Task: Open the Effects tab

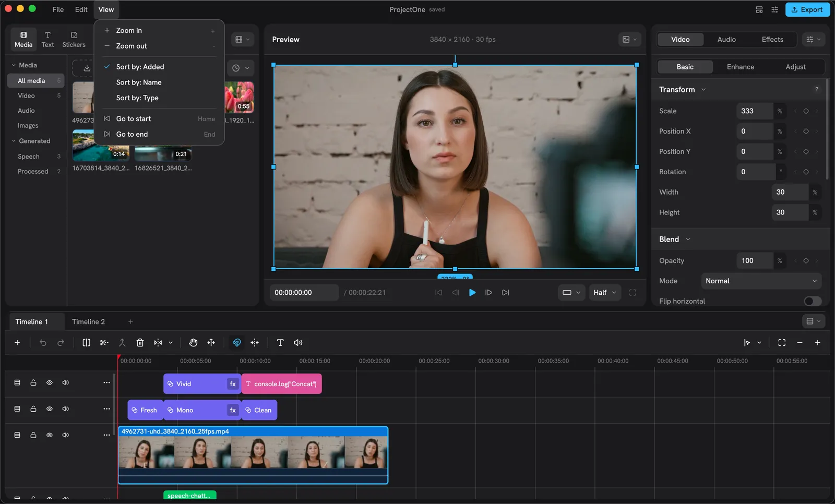Action: point(772,40)
